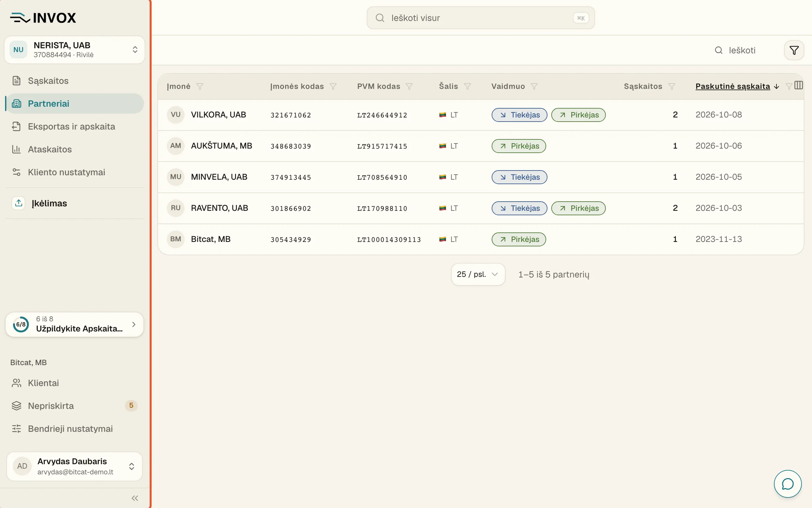The image size is (812, 508).
Task: Click the BM avatar for Bitcat
Action: coord(175,239)
